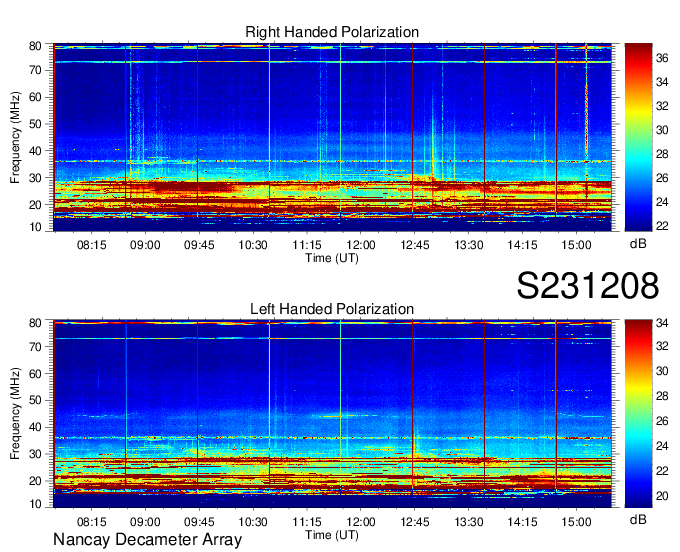Click the 13:30 tick on lower time axis

click(469, 522)
